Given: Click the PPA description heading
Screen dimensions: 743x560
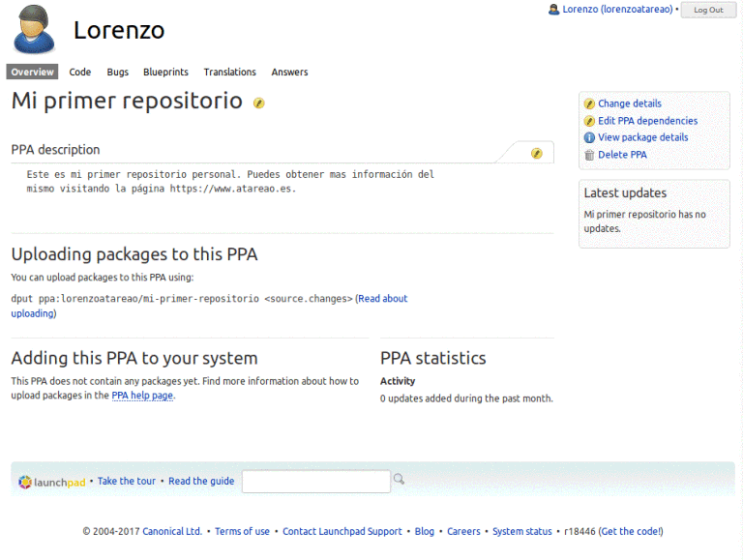Looking at the screenshot, I should click(55, 150).
